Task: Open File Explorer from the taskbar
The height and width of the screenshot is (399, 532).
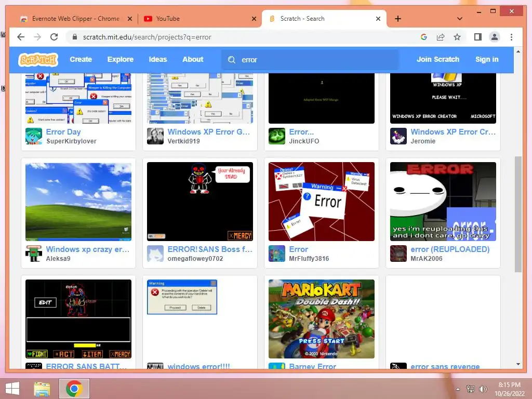Action: click(42, 389)
